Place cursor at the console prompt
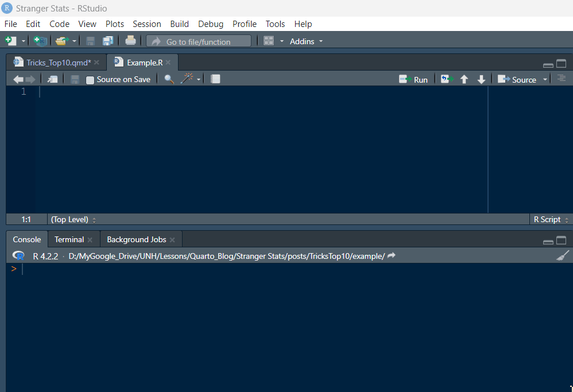Screen dimensions: 573x392 pos(22,269)
